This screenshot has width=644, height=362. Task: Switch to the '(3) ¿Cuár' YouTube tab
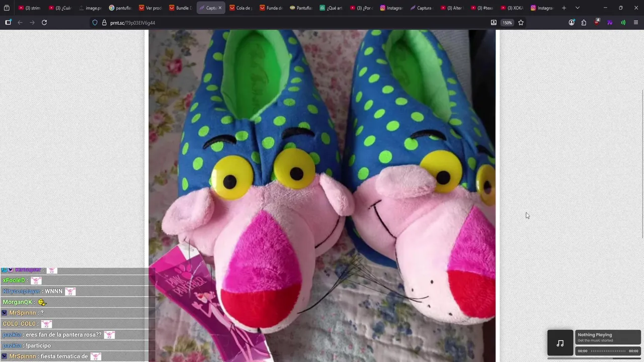(60, 8)
